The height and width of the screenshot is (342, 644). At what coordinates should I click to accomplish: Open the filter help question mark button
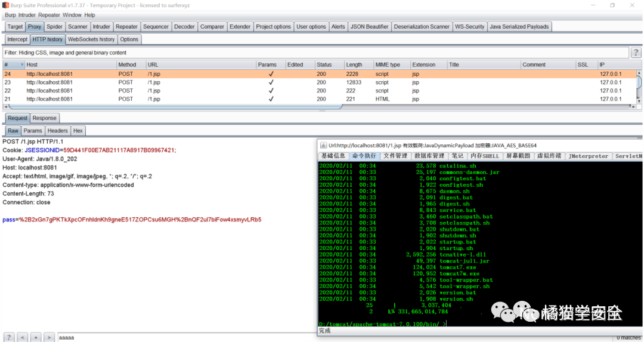[636, 53]
